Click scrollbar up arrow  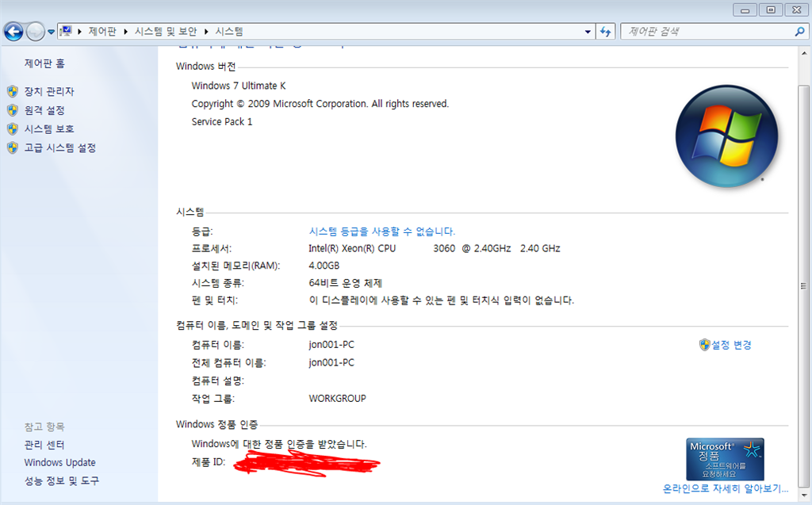[804, 53]
